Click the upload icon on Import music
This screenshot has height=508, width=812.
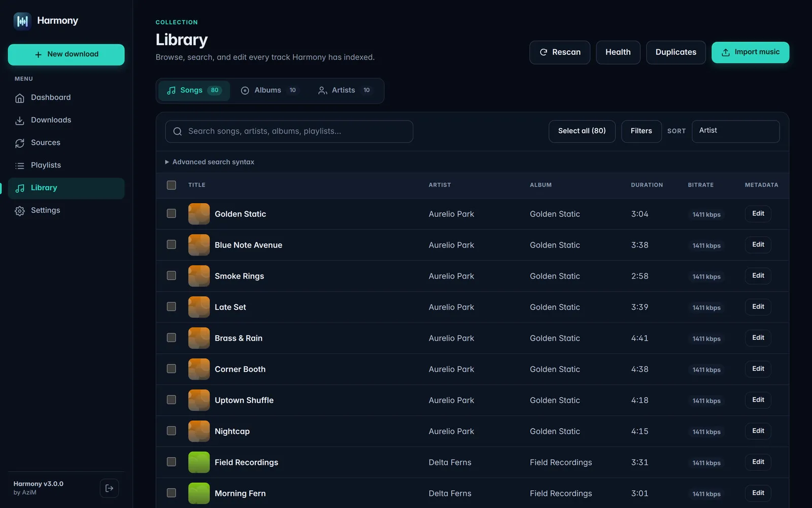click(726, 52)
